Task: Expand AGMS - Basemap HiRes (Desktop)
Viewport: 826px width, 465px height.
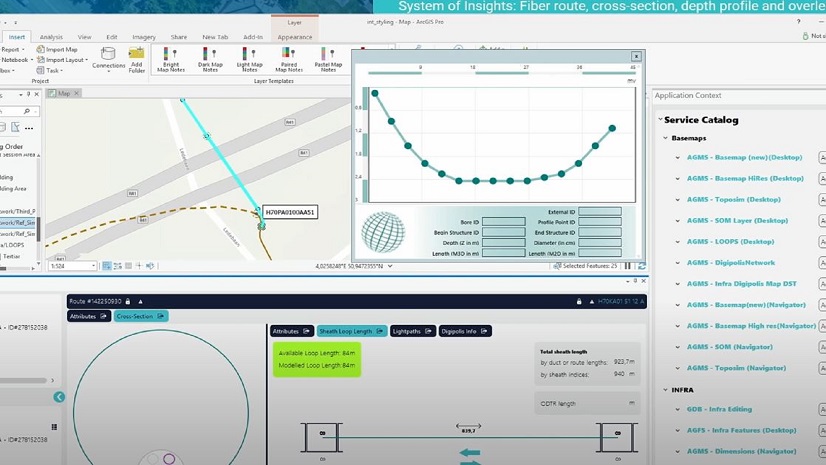Action: 678,179
